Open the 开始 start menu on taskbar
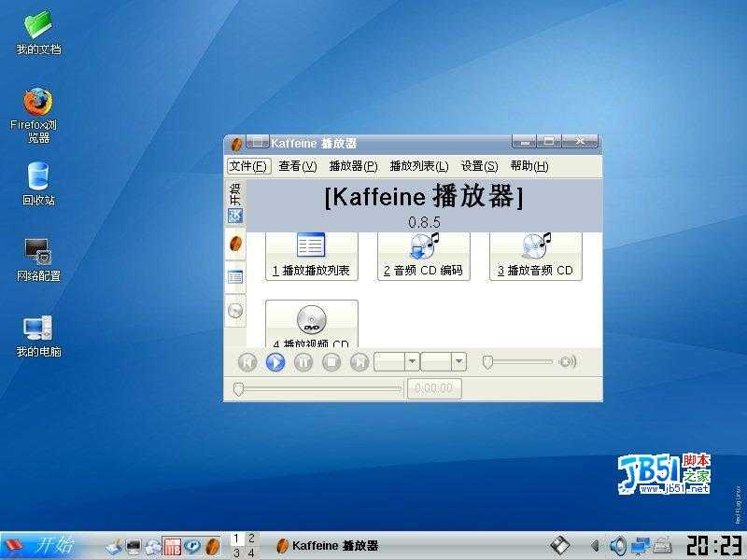This screenshot has height=560, width=747. pos(43,545)
